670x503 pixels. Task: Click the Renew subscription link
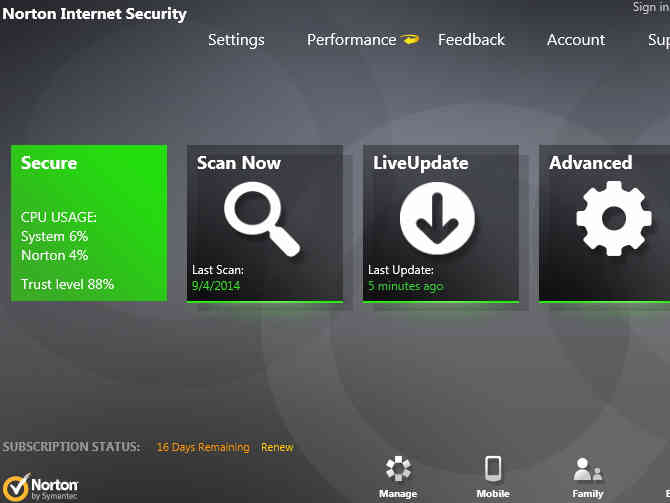click(x=277, y=447)
